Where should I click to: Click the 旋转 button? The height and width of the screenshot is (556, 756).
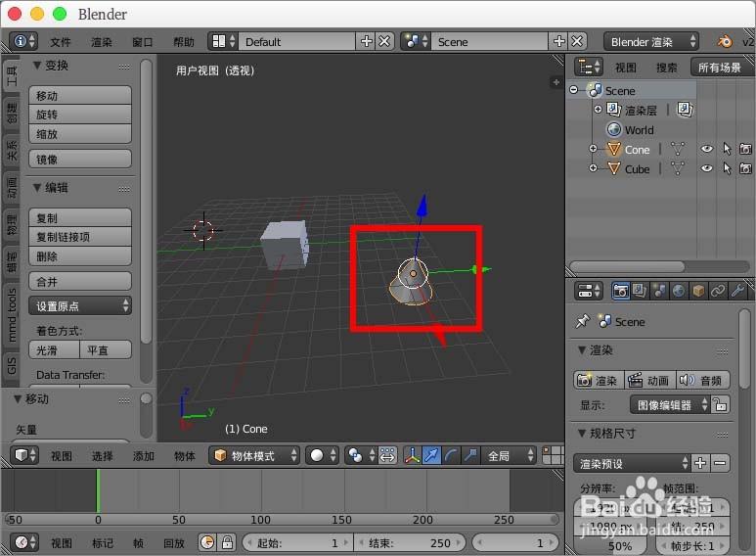(80, 115)
